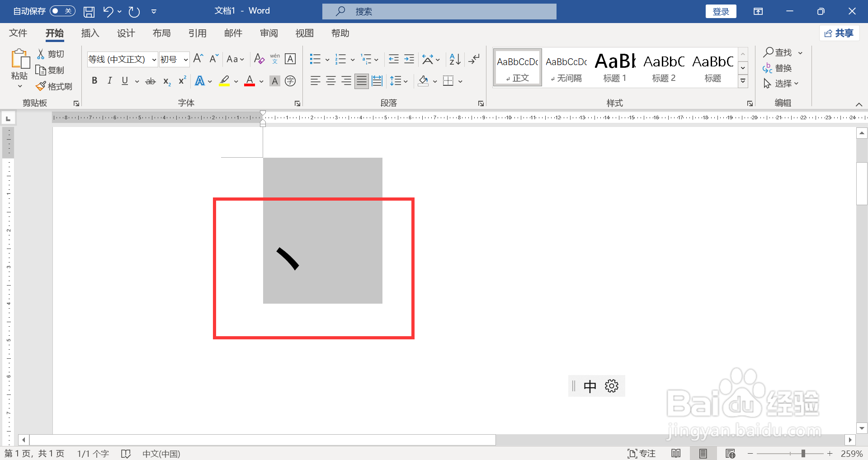The width and height of the screenshot is (868, 460).
Task: Select the Format Painter (格式刷)
Action: (54, 86)
